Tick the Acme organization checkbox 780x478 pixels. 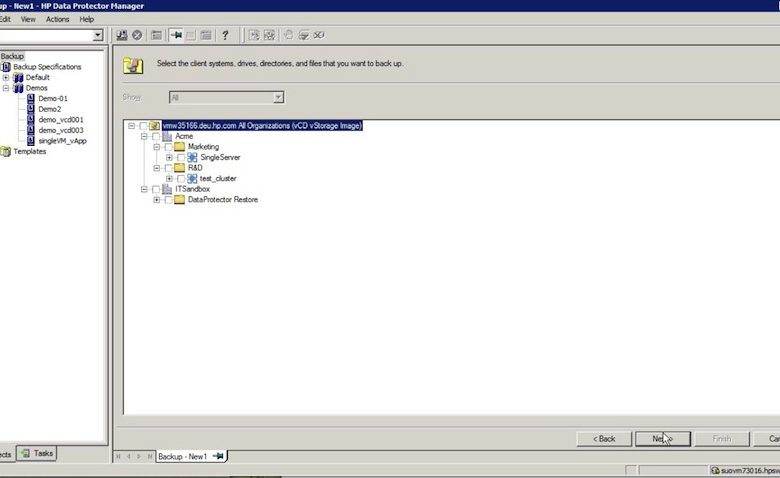tap(156, 136)
